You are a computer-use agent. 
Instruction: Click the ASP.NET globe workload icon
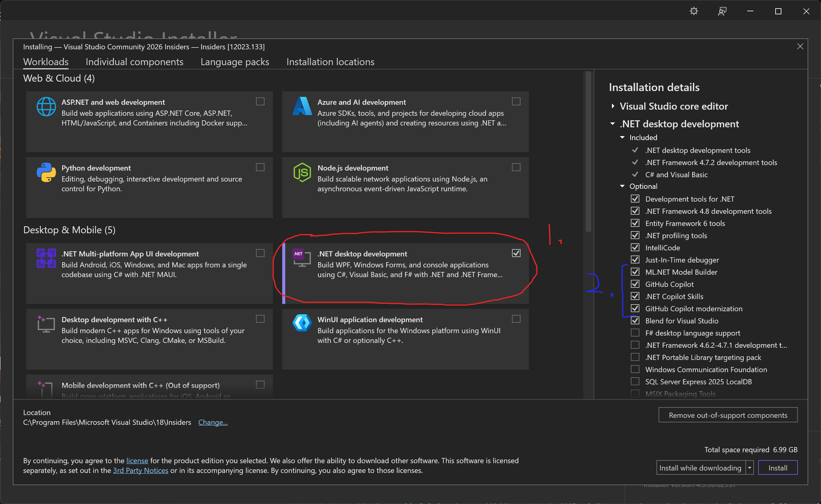pos(46,107)
